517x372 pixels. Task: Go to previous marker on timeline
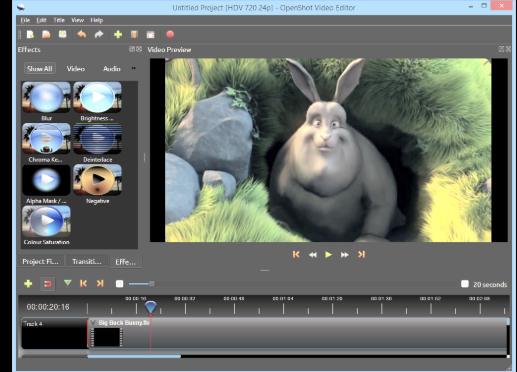(x=83, y=283)
